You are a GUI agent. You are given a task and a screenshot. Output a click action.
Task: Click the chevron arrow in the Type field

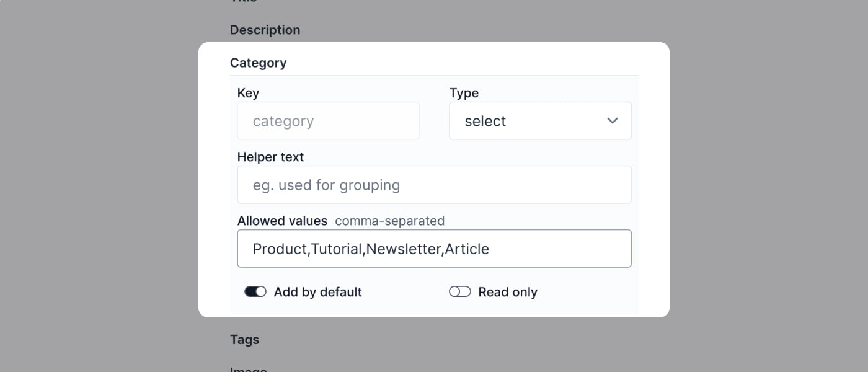tap(613, 121)
